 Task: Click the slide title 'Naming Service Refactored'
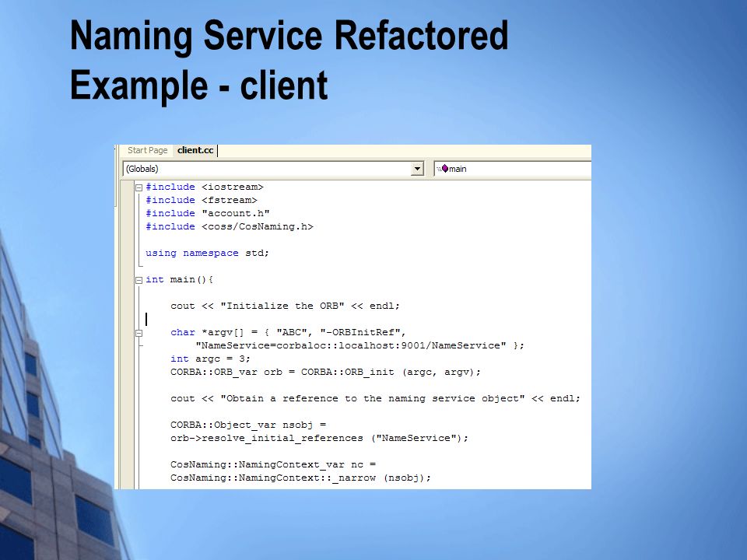[289, 35]
